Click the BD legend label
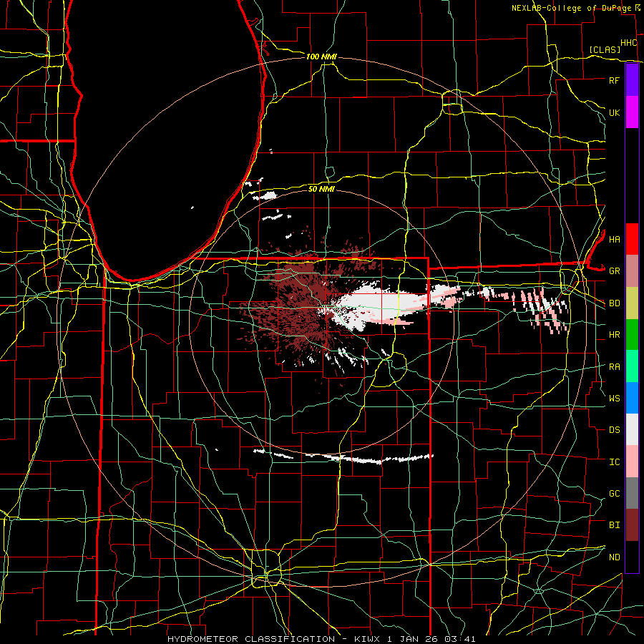Image resolution: width=644 pixels, height=644 pixels. point(614,303)
